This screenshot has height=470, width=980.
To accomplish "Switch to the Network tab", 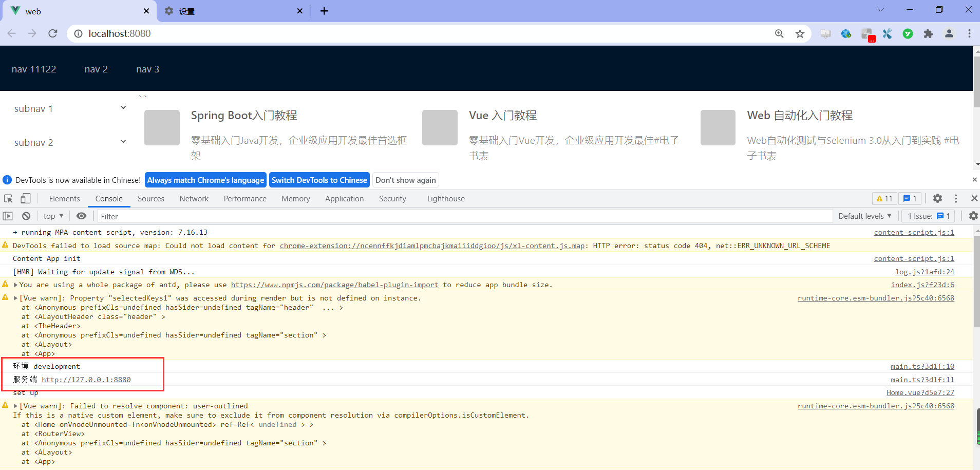I will click(x=194, y=198).
